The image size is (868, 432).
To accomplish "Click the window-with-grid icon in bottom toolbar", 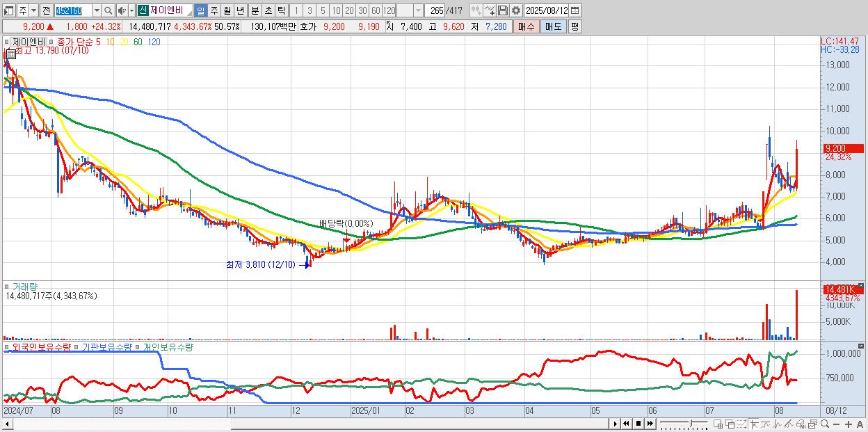I will tap(718, 424).
